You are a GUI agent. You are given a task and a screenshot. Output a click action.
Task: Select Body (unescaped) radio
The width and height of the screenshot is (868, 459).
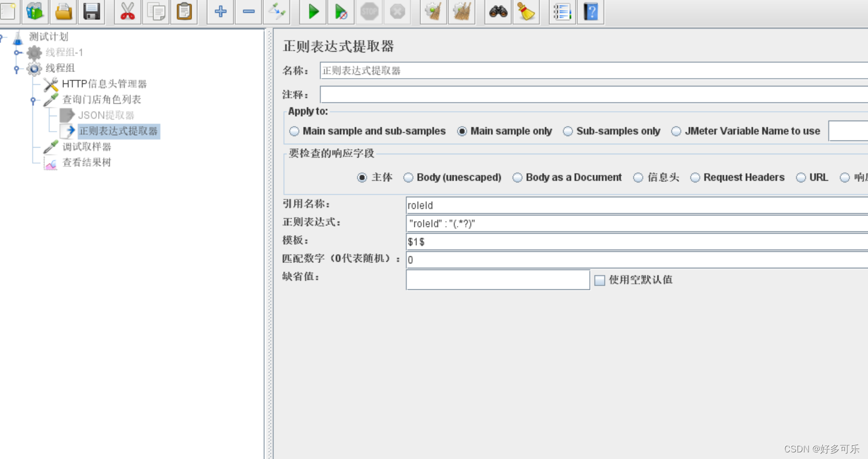(x=408, y=177)
